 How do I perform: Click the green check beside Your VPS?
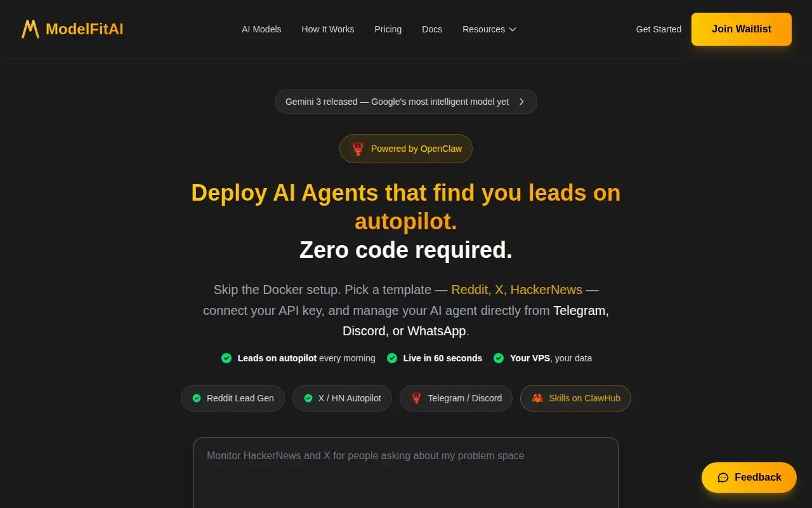click(499, 358)
